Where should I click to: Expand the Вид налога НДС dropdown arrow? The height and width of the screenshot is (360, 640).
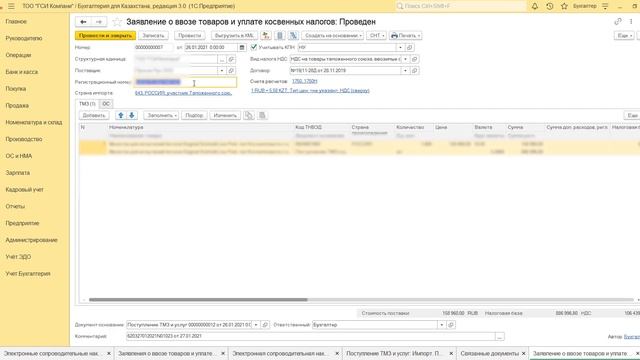(405, 59)
